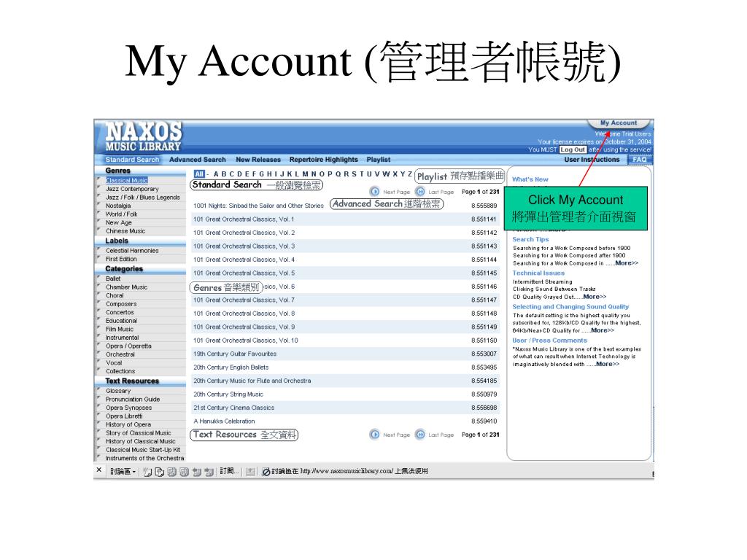Viewport: 747px width, 560px height.
Task: Click catalog number 8.553007
Action: click(x=484, y=354)
